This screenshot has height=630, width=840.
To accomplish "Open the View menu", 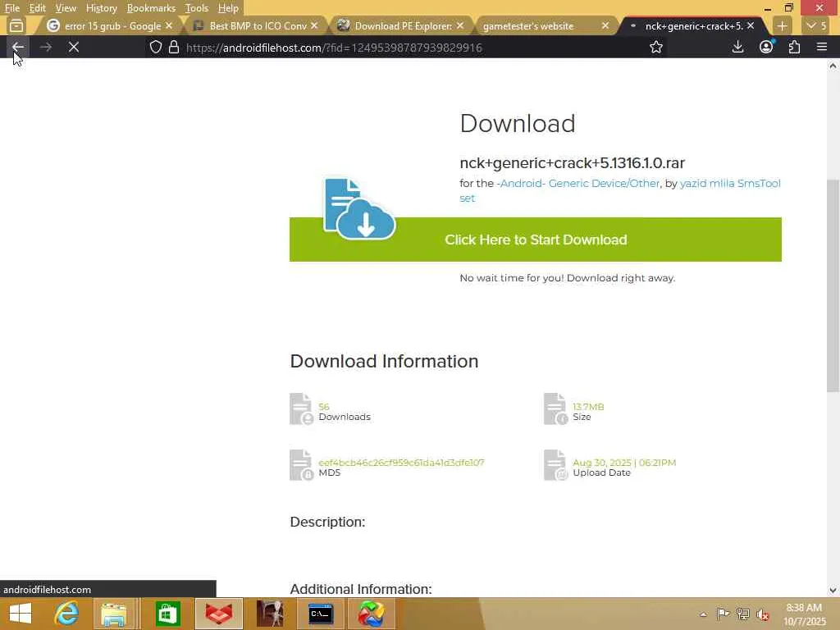I will click(66, 8).
